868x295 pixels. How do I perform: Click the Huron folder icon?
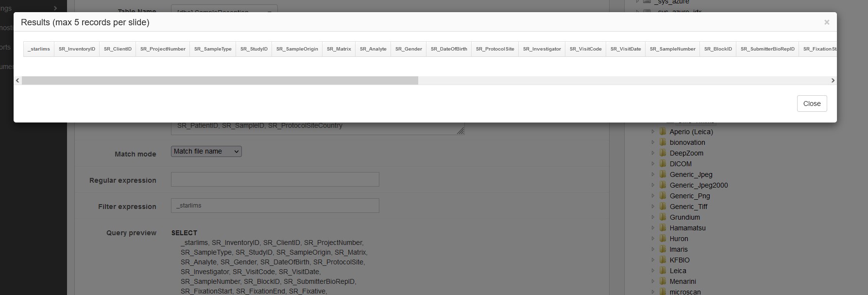click(663, 239)
